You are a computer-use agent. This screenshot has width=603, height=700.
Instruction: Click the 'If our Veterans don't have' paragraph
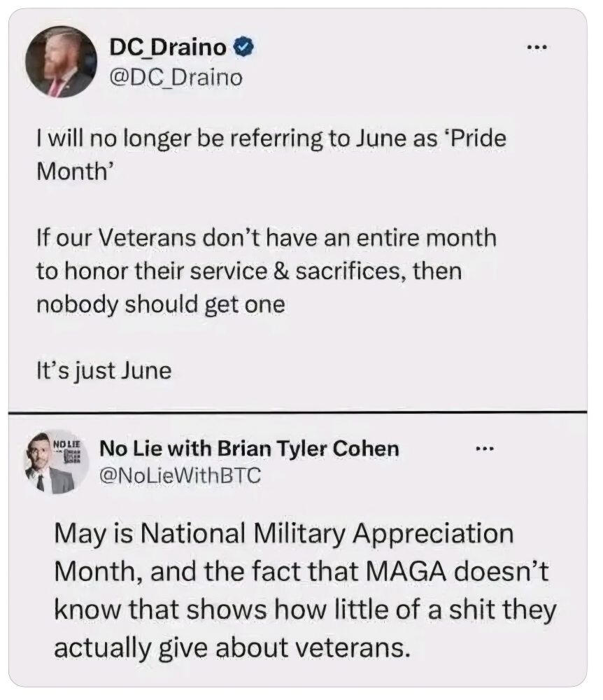pyautogui.click(x=267, y=271)
